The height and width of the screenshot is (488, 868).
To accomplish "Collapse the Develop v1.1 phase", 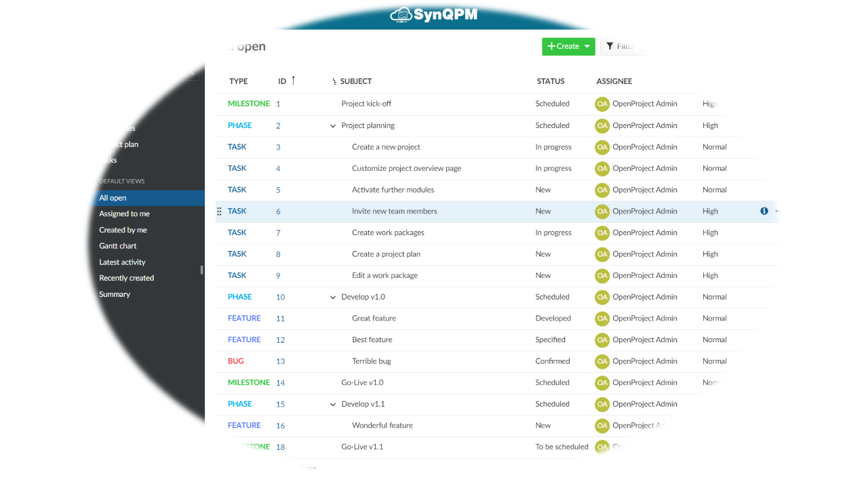I will 333,405.
